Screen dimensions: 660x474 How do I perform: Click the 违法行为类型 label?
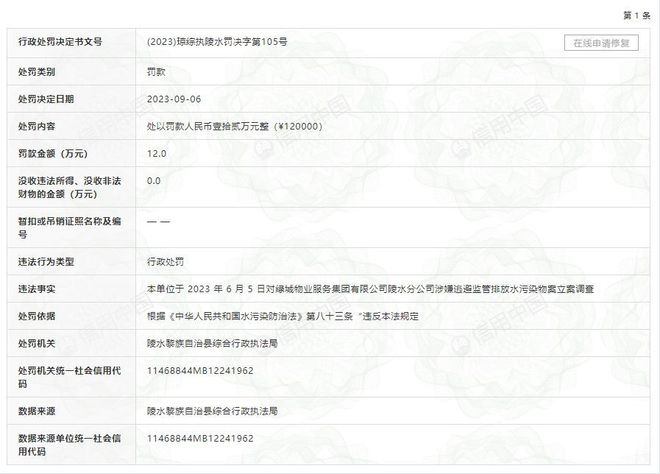(46, 262)
